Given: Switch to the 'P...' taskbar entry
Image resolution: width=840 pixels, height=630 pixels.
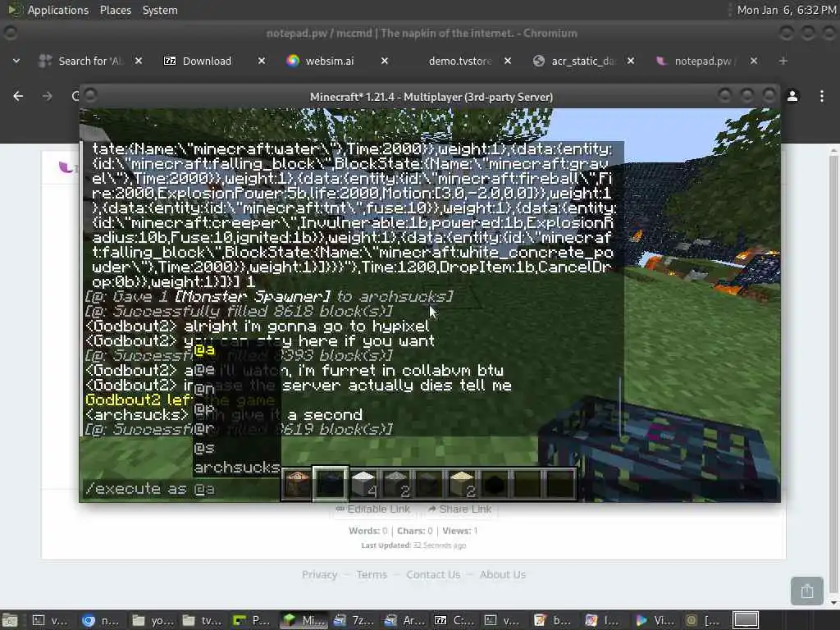Looking at the screenshot, I should (253, 620).
